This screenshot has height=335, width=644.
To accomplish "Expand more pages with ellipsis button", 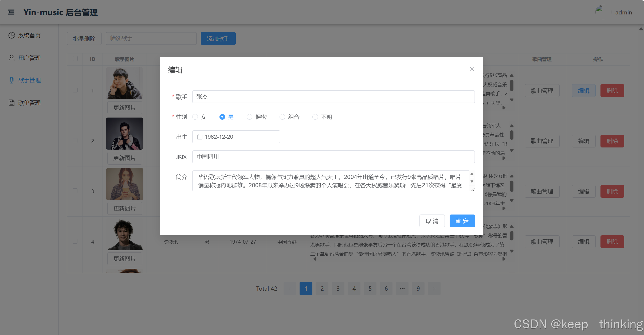I will click(402, 289).
